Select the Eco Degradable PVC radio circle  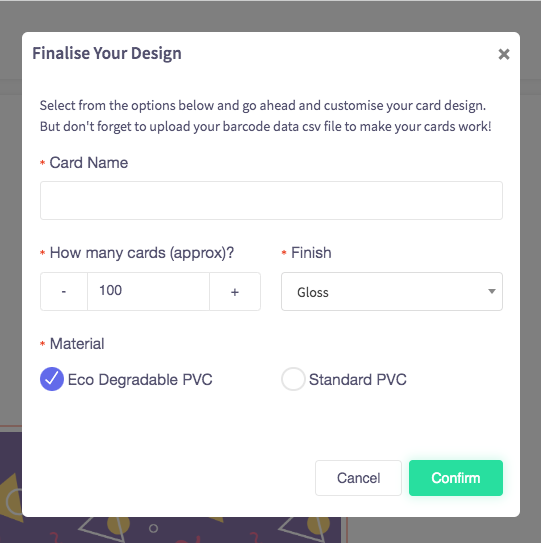pos(52,379)
